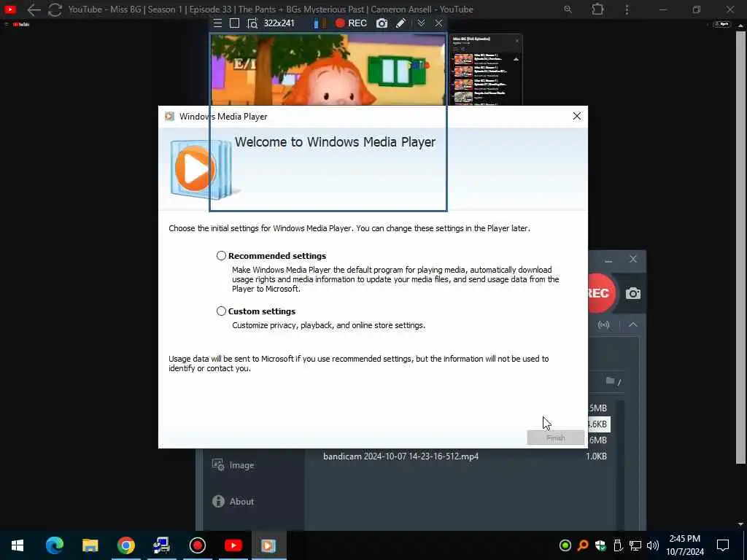Click the 1.0KB file size cell
Image resolution: width=747 pixels, height=560 pixels.
coord(596,456)
